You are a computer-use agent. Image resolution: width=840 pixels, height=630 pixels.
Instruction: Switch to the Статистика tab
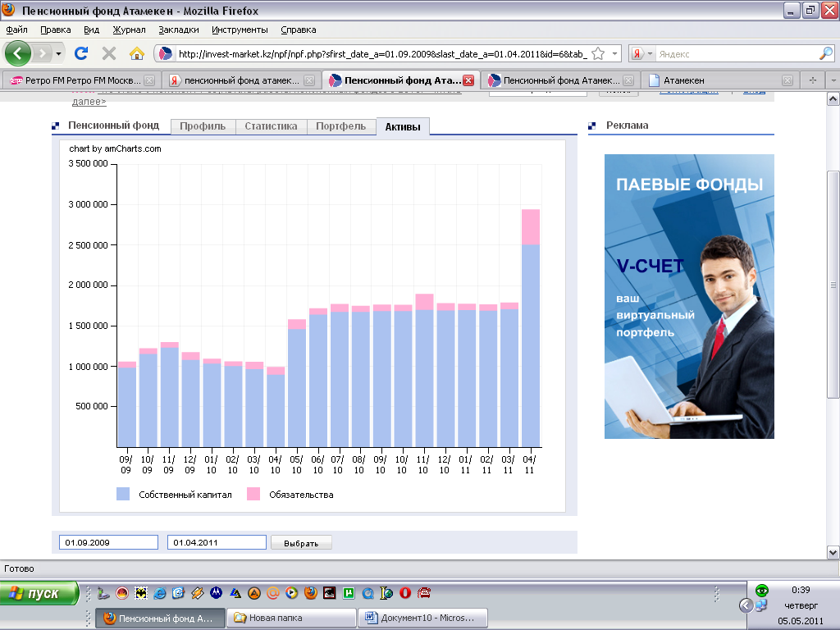coord(270,126)
